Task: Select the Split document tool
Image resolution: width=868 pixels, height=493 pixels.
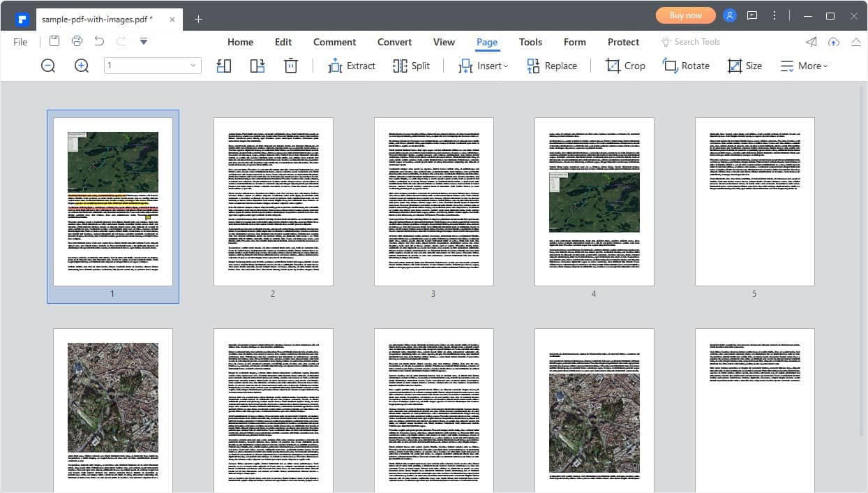Action: click(411, 65)
